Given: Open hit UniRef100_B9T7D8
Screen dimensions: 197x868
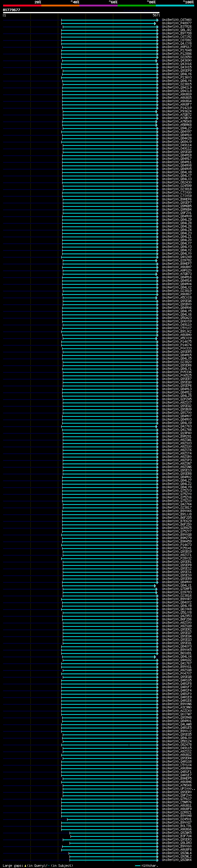Looking at the screenshot, I should (x=176, y=33).
